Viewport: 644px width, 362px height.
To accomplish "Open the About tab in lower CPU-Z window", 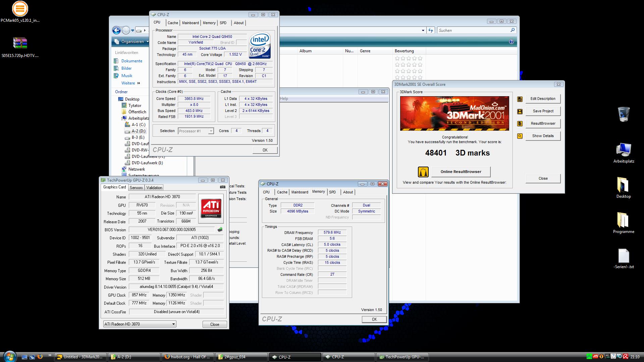I will point(348,192).
